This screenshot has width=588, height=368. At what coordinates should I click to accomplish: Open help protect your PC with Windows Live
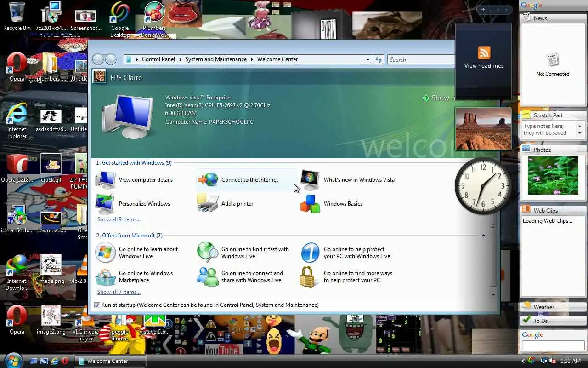pyautogui.click(x=345, y=253)
